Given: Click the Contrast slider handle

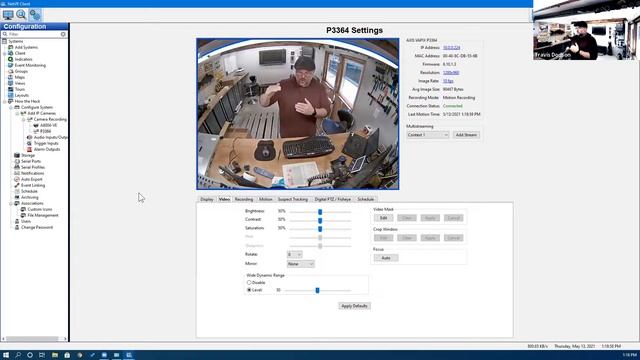Looking at the screenshot, I should 320,220.
